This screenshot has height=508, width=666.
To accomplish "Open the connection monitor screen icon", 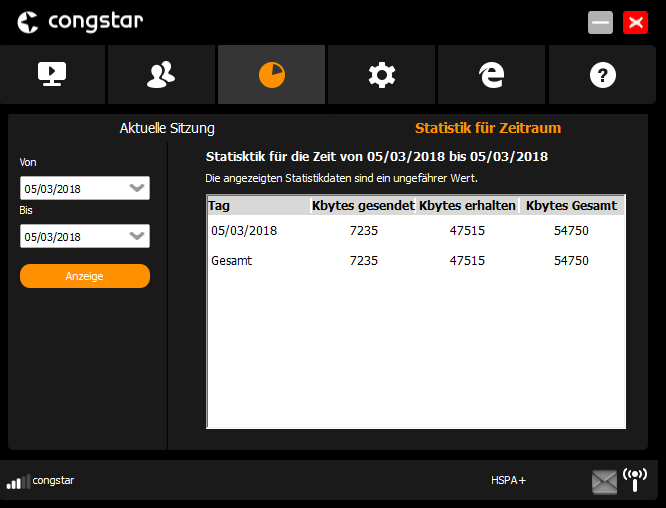I will (52, 75).
